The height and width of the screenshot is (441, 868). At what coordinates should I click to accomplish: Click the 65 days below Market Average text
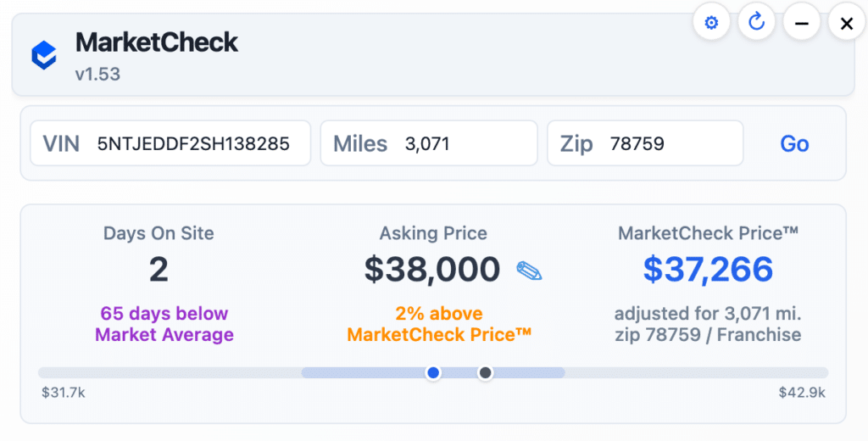164,324
